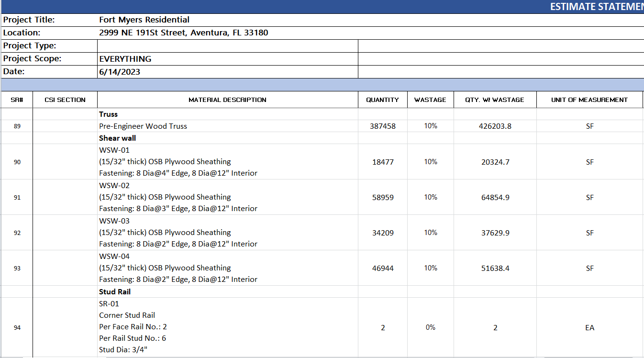This screenshot has height=358, width=644.
Task: Click the 20324.7 cell
Action: 495,162
